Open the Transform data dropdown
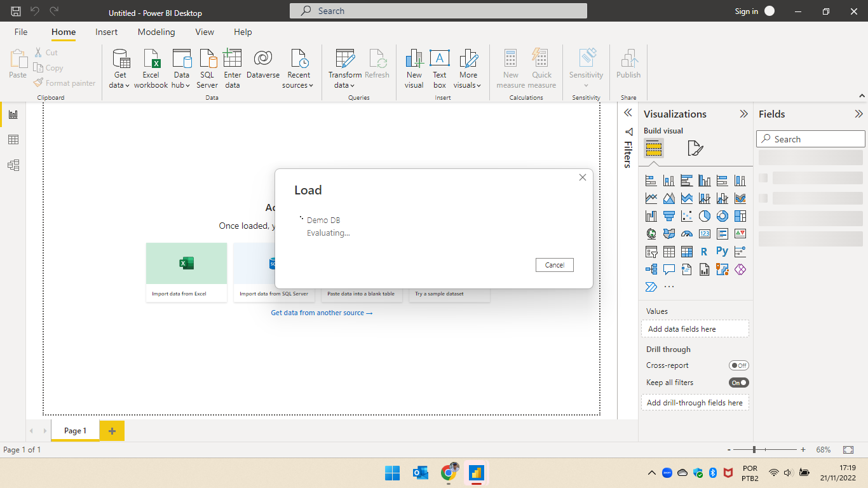The width and height of the screenshot is (868, 488). tap(345, 69)
